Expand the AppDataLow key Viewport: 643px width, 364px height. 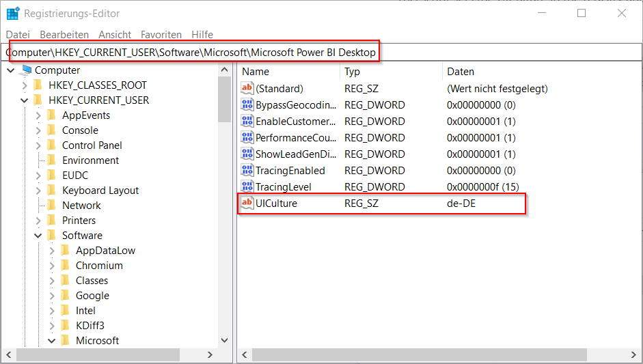pyautogui.click(x=52, y=251)
